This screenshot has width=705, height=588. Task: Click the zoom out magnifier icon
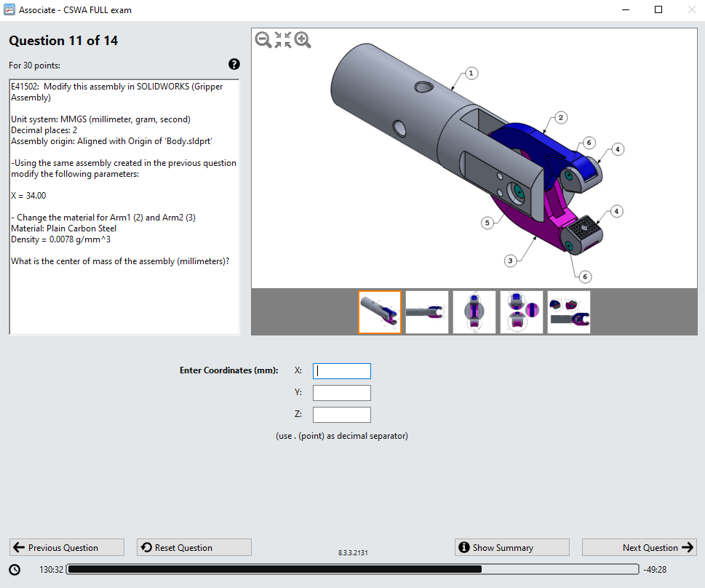262,40
